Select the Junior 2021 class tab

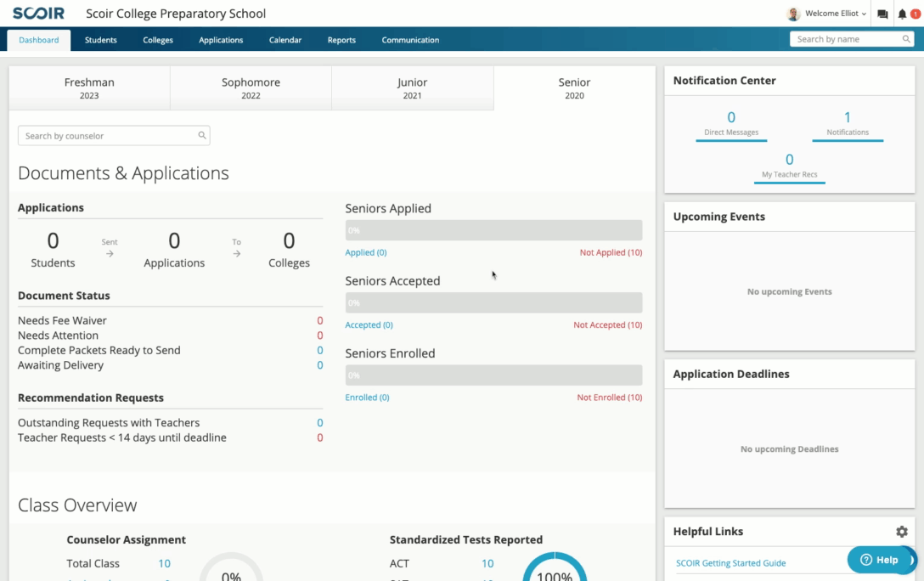tap(413, 87)
